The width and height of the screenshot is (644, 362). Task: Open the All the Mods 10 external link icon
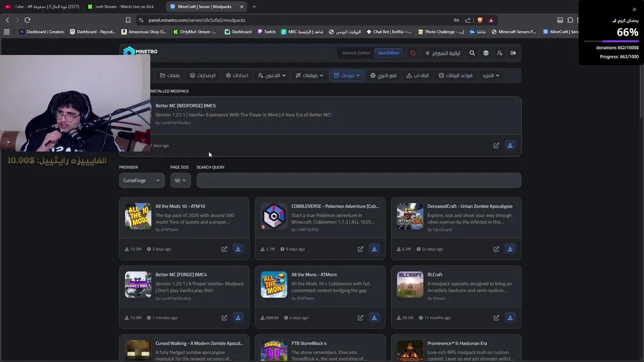[x=224, y=249]
